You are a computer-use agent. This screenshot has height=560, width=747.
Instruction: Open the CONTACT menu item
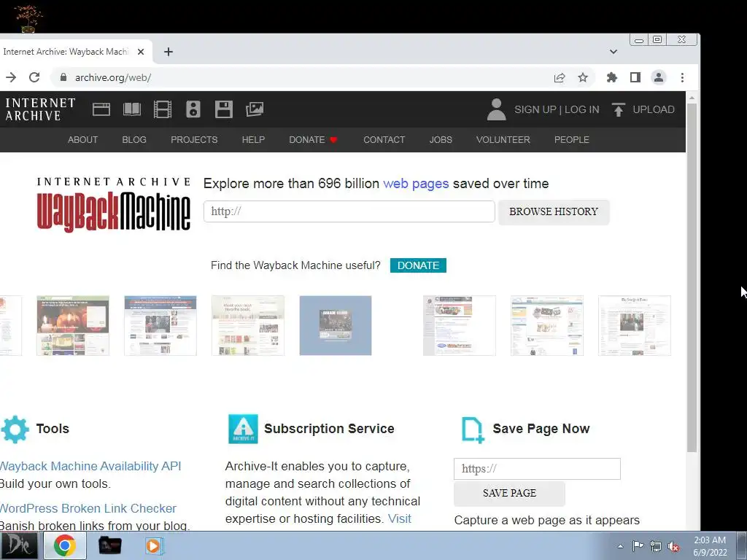384,139
